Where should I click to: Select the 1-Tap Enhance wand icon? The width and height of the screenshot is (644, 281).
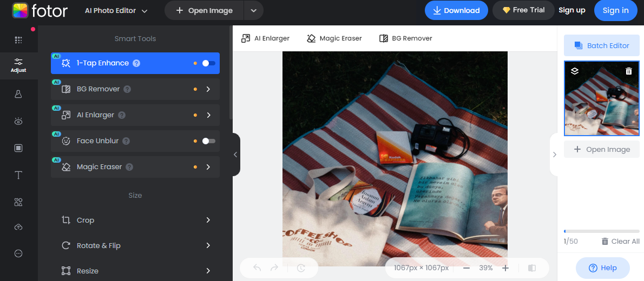(65, 63)
